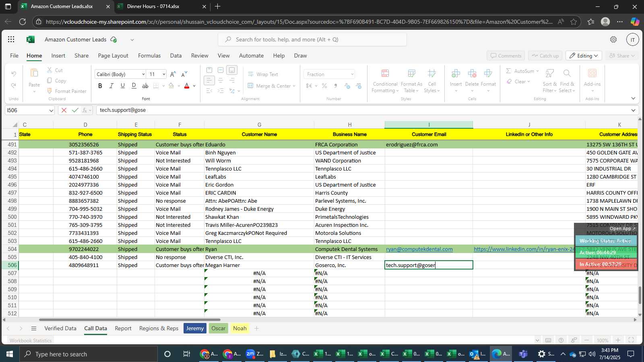Copy the selected cell

coord(56,80)
